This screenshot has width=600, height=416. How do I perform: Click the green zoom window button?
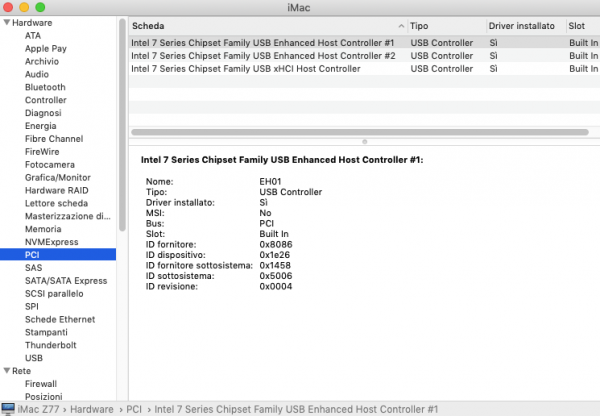40,7
